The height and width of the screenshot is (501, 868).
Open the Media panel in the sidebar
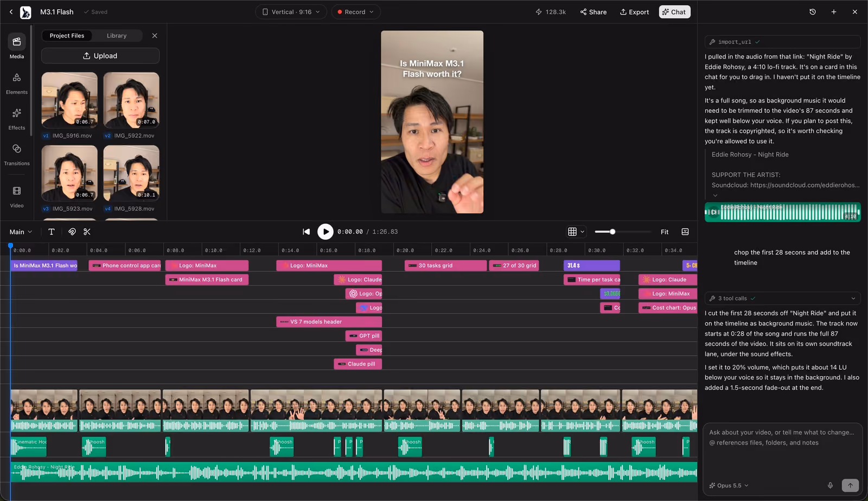(x=17, y=47)
